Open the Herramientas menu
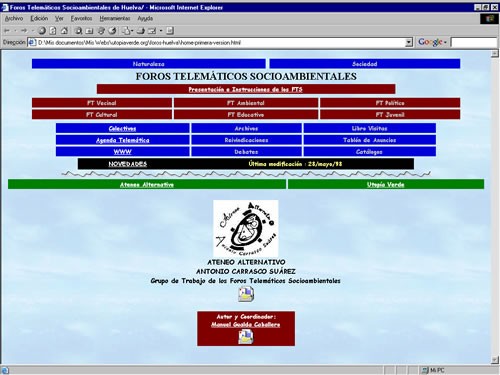Image resolution: width=500 pixels, height=375 pixels. [115, 19]
